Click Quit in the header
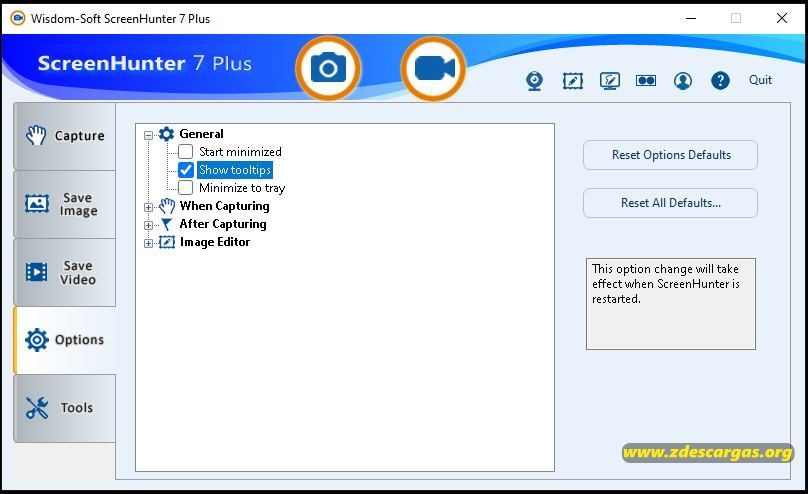This screenshot has height=494, width=808. click(760, 80)
